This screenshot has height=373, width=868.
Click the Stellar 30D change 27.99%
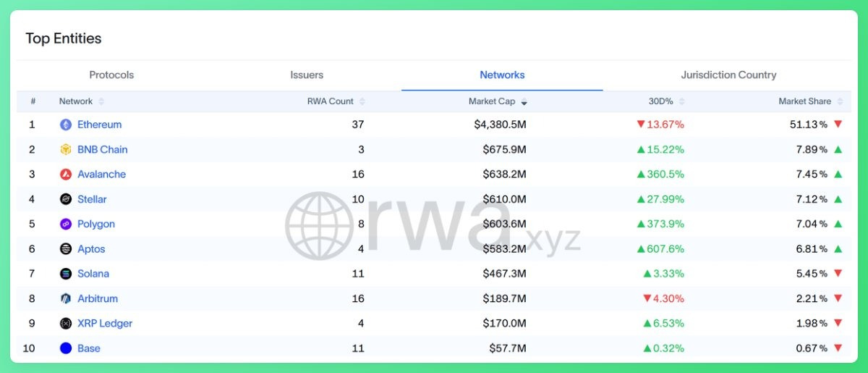pos(660,199)
